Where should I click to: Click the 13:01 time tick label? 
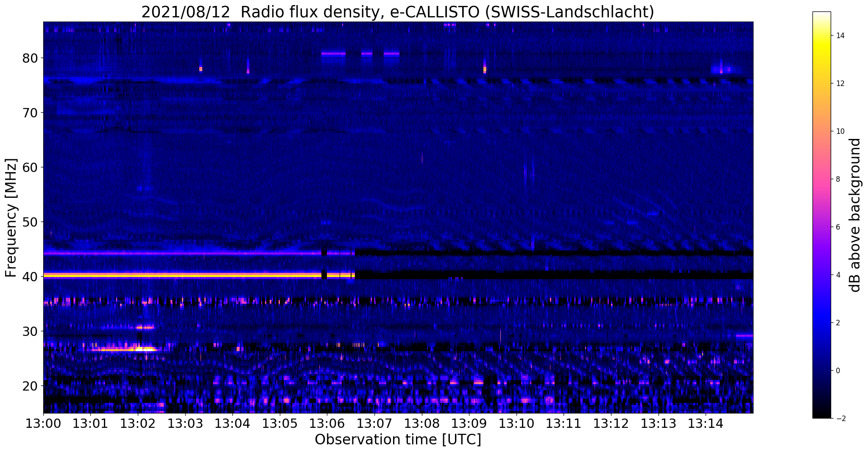point(90,424)
